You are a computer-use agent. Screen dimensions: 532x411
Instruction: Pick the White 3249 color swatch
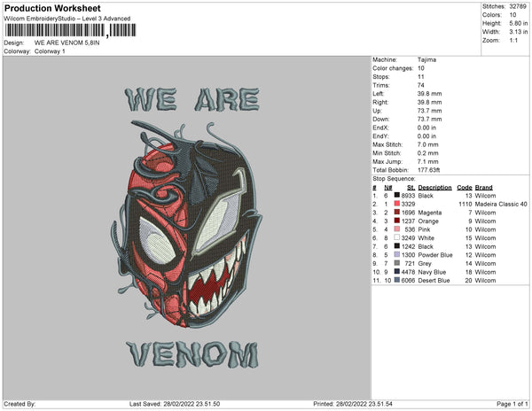(396, 238)
